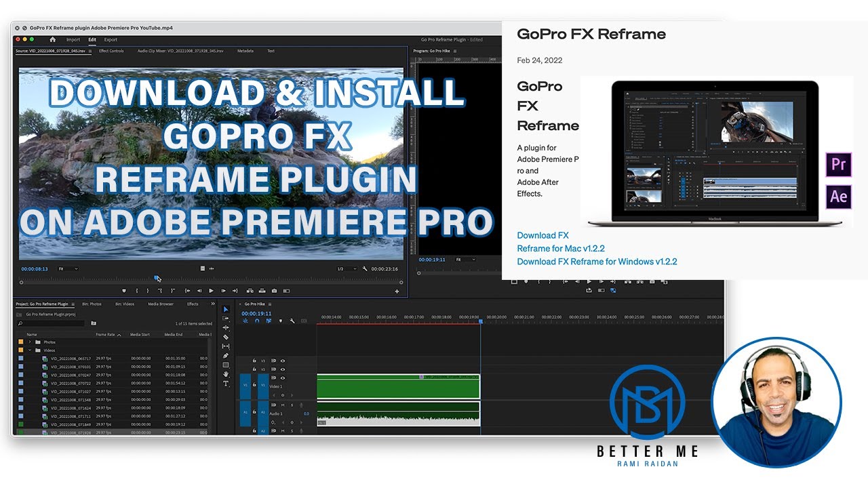Open the Effects tab in the Project panel
Viewport: 868px width, 488px height.
[x=193, y=304]
